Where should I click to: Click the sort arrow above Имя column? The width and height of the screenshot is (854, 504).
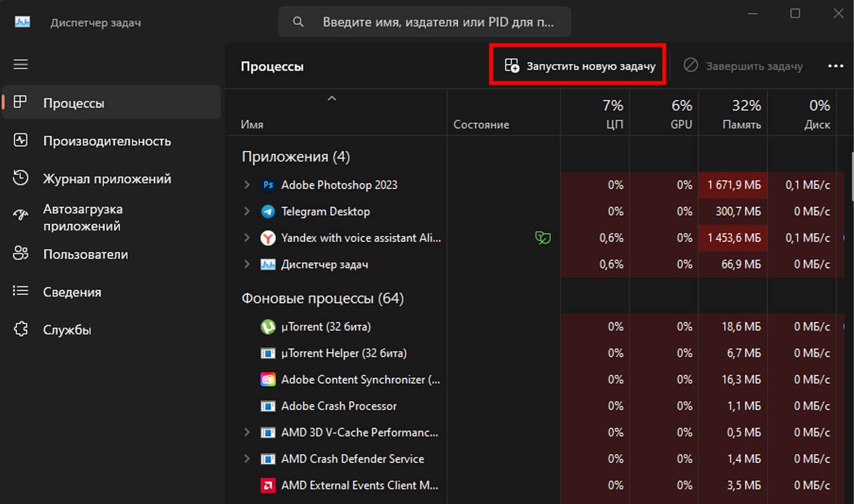332,98
